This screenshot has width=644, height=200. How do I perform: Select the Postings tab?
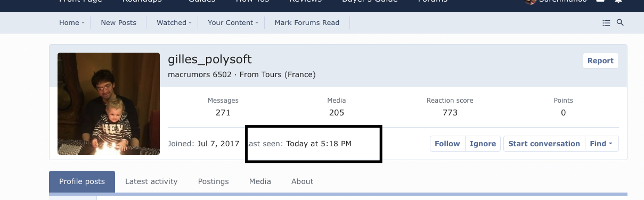tap(214, 181)
